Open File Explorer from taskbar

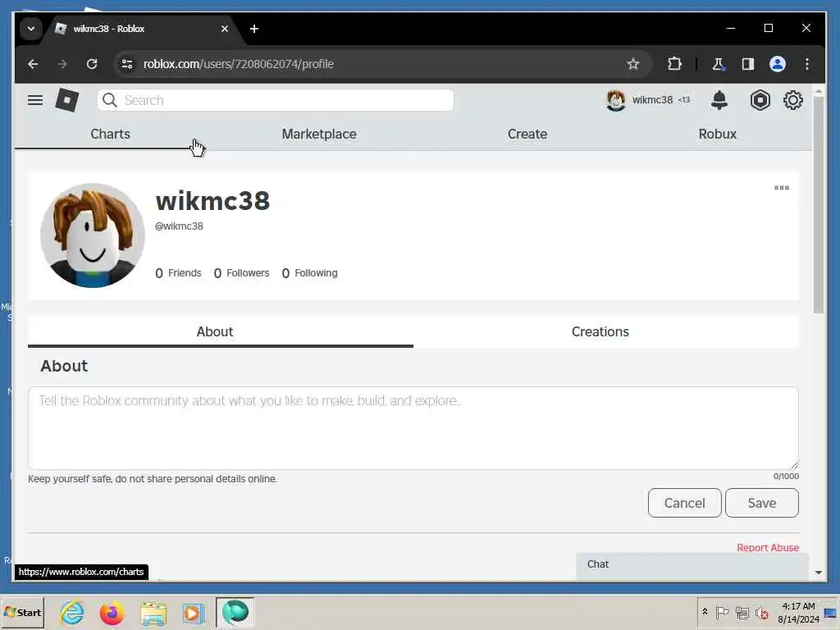click(x=153, y=613)
